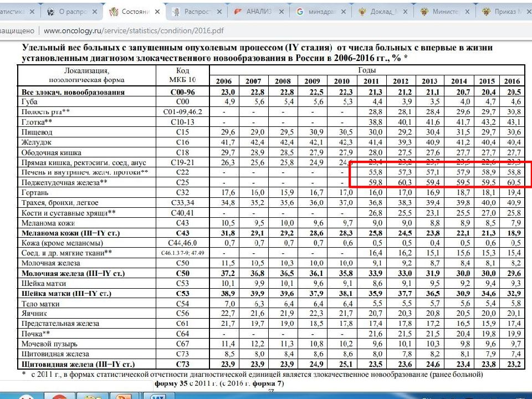Click the 'Годы' table header

coord(367,70)
